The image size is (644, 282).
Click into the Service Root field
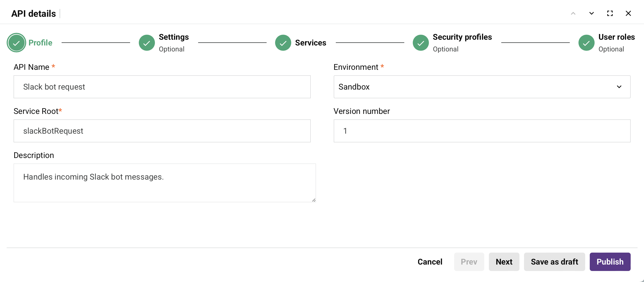pos(162,131)
